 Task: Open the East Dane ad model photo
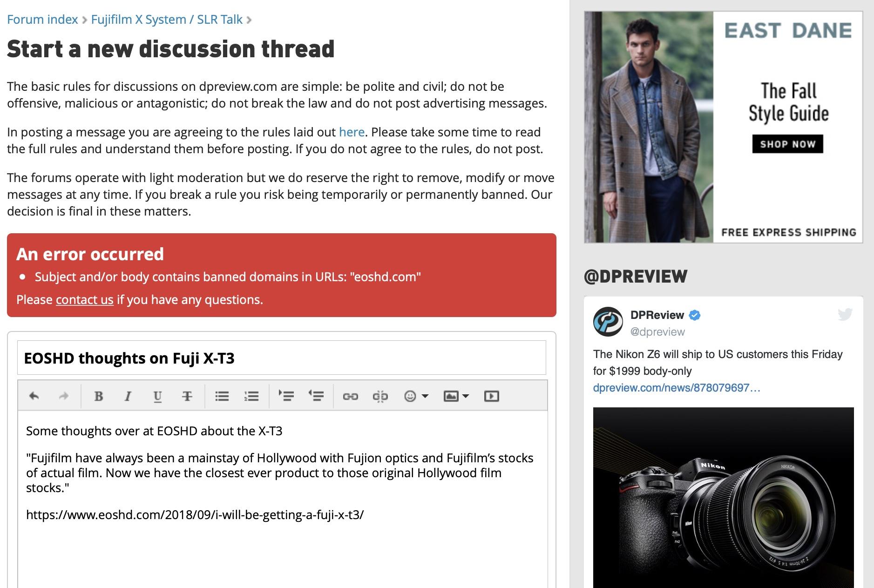649,127
